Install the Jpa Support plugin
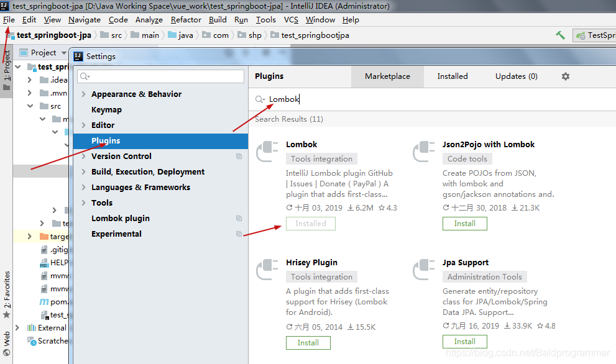This screenshot has width=616, height=364. coord(464,341)
